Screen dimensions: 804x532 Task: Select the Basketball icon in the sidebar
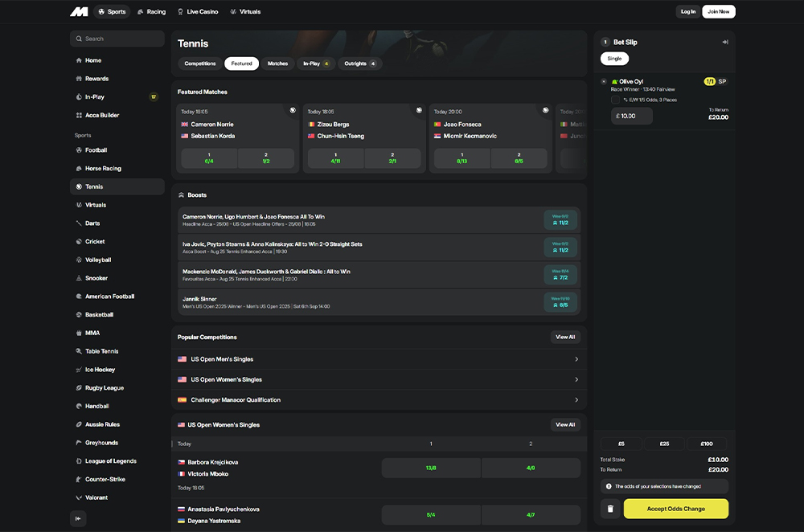pyautogui.click(x=79, y=315)
